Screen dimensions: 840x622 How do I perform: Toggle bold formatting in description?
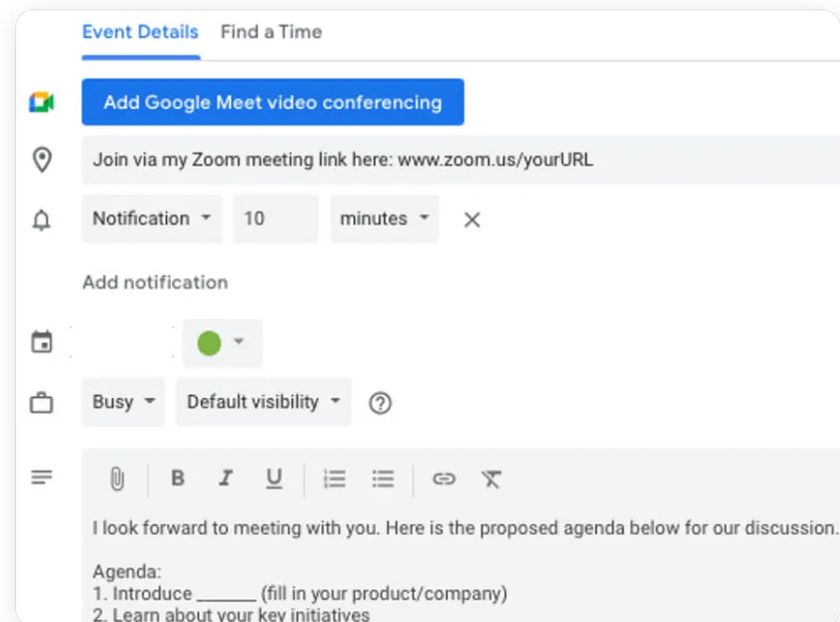(177, 478)
